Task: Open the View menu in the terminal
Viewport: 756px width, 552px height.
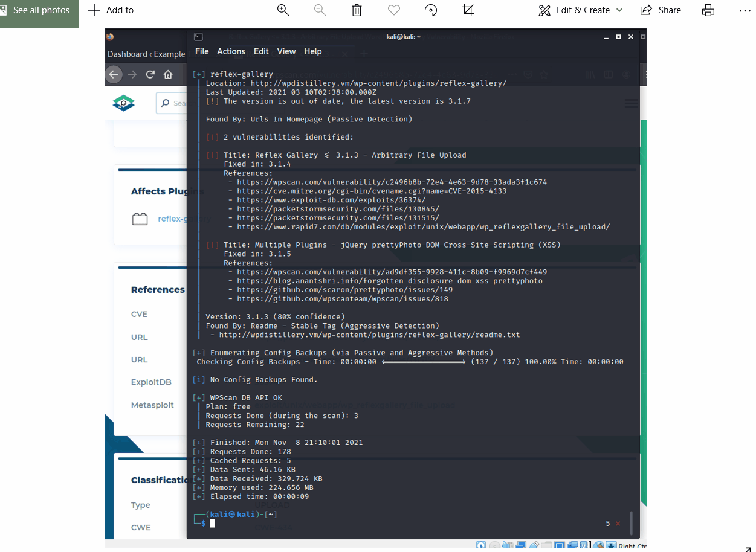Action: coord(286,51)
